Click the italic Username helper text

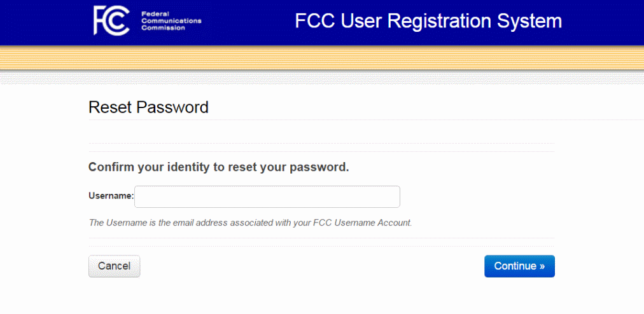250,223
